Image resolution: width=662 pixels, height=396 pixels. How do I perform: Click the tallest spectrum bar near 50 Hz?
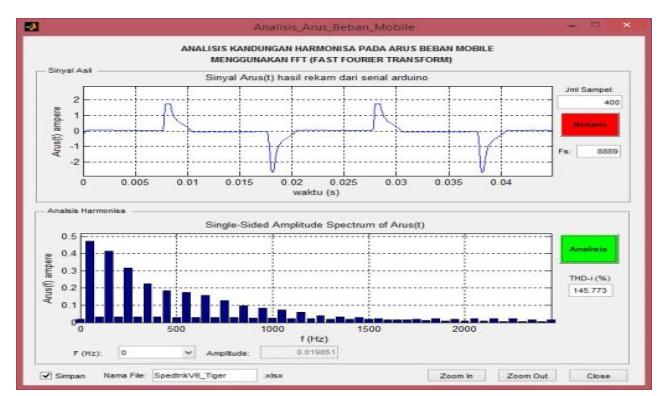(90, 282)
